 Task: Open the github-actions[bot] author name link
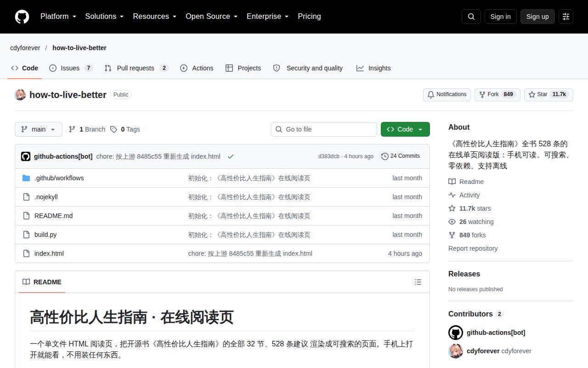click(63, 156)
